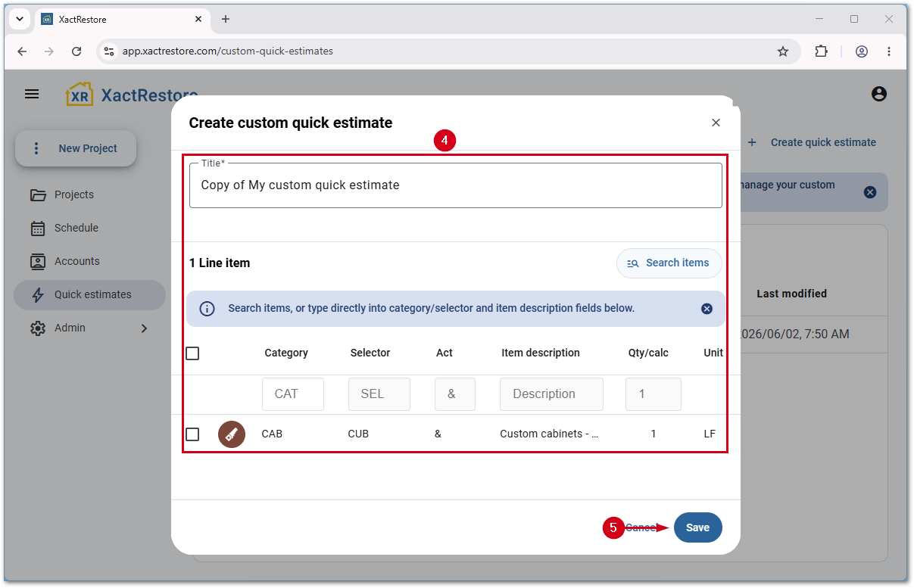Click the LF unit cell
914x588 pixels.
pyautogui.click(x=710, y=434)
